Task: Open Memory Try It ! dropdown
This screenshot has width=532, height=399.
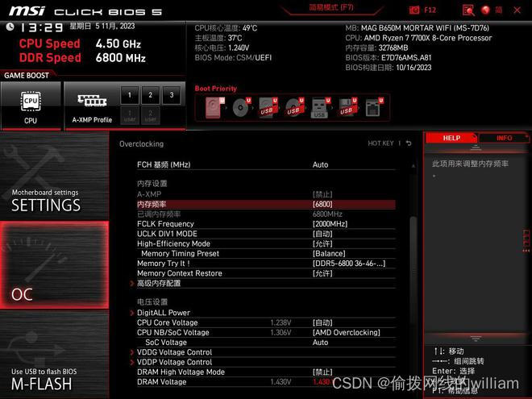Action: pos(349,264)
